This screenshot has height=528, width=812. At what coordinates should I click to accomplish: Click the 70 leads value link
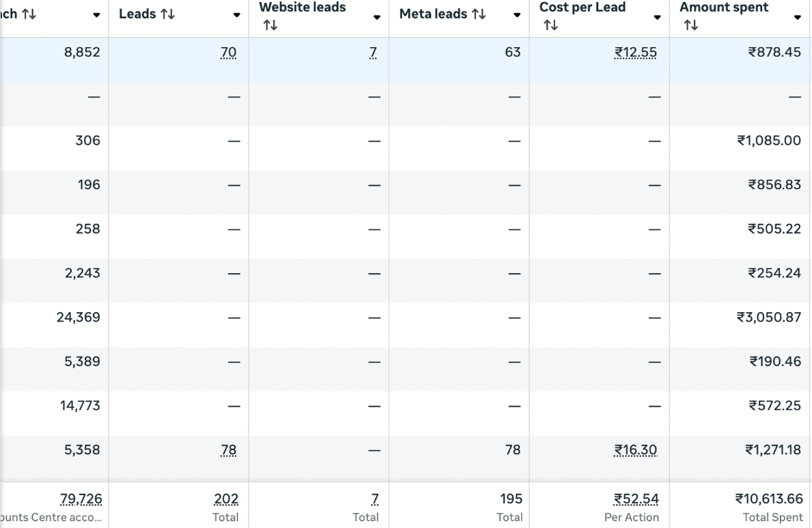click(x=229, y=53)
